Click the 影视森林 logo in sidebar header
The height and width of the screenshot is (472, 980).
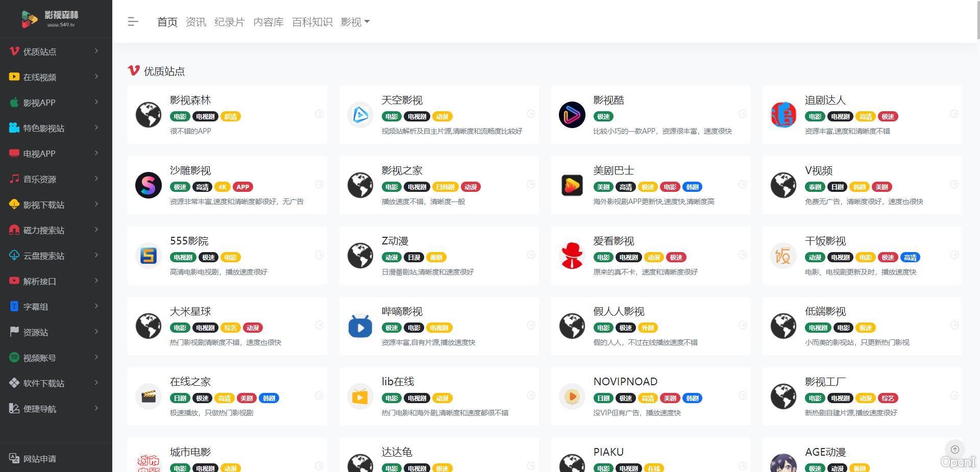point(50,18)
